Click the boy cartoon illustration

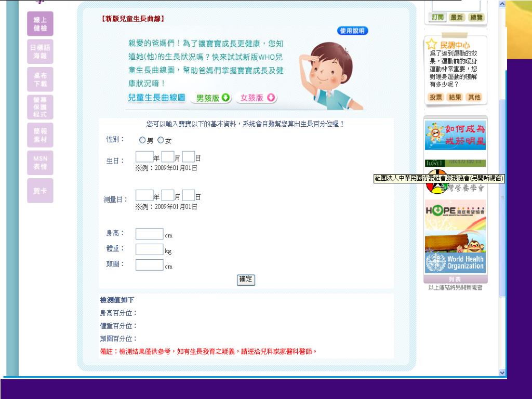331,75
